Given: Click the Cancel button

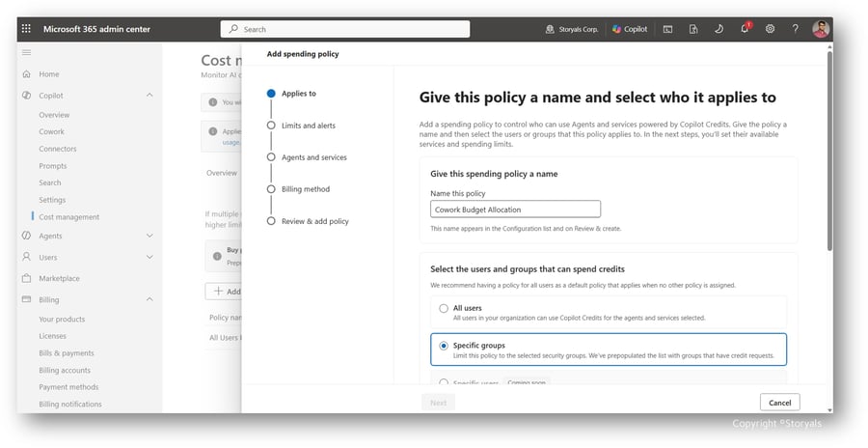Looking at the screenshot, I should pos(779,403).
